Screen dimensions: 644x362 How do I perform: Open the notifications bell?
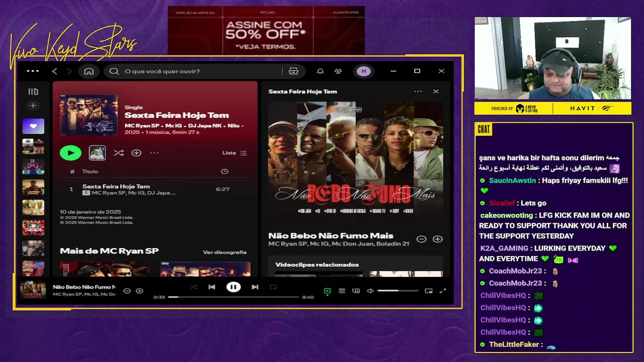320,71
